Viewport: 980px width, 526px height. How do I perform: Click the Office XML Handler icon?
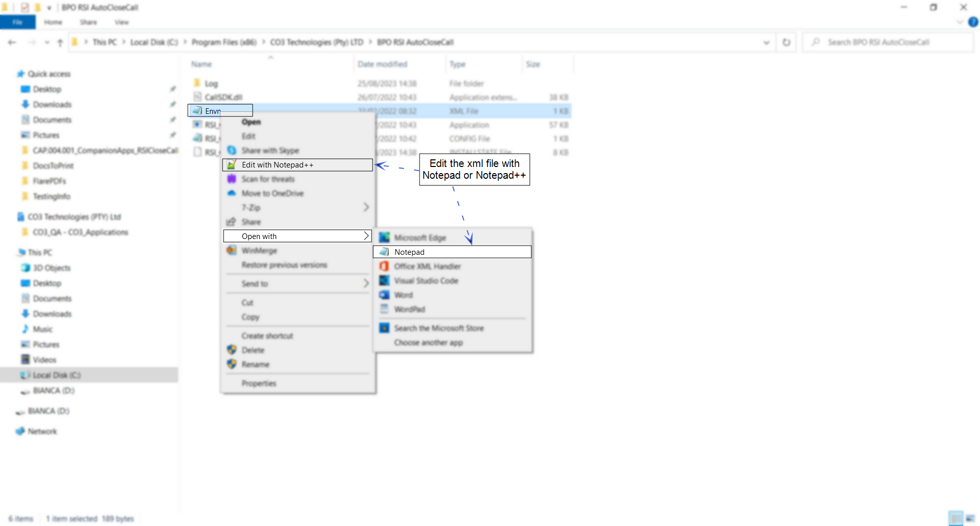[x=384, y=266]
